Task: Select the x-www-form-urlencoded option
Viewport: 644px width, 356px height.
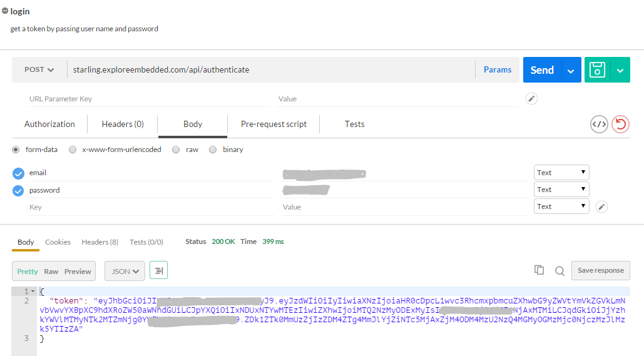Action: [x=73, y=150]
